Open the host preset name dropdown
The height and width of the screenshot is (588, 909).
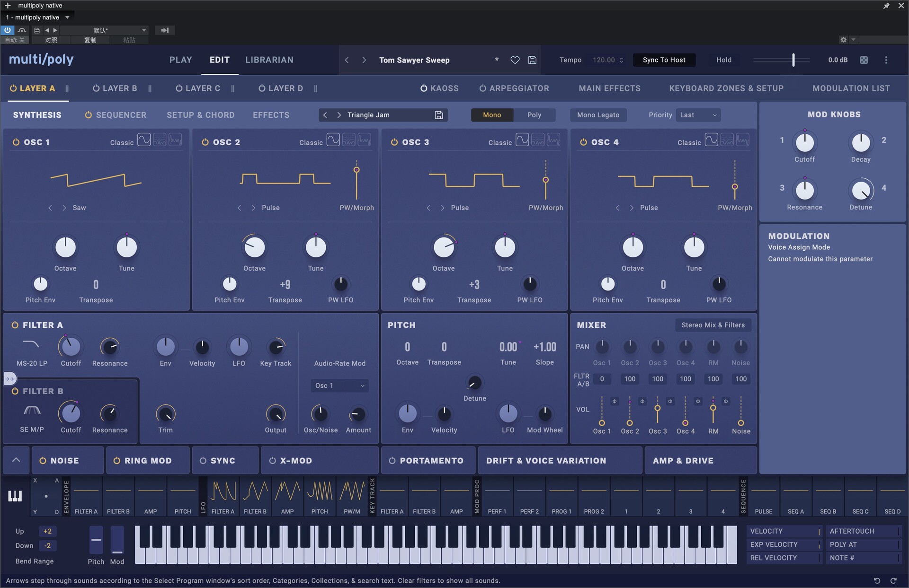(x=104, y=30)
